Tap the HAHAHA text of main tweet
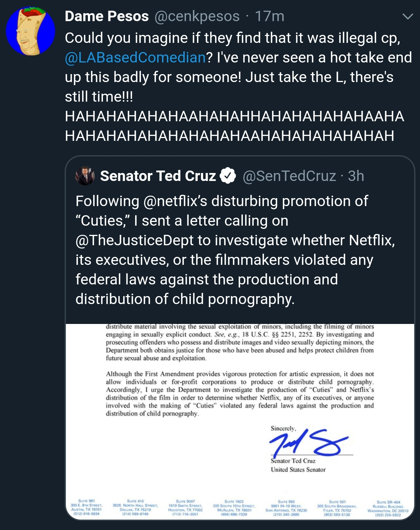Screen dimensions: 420x530 click(x=234, y=126)
